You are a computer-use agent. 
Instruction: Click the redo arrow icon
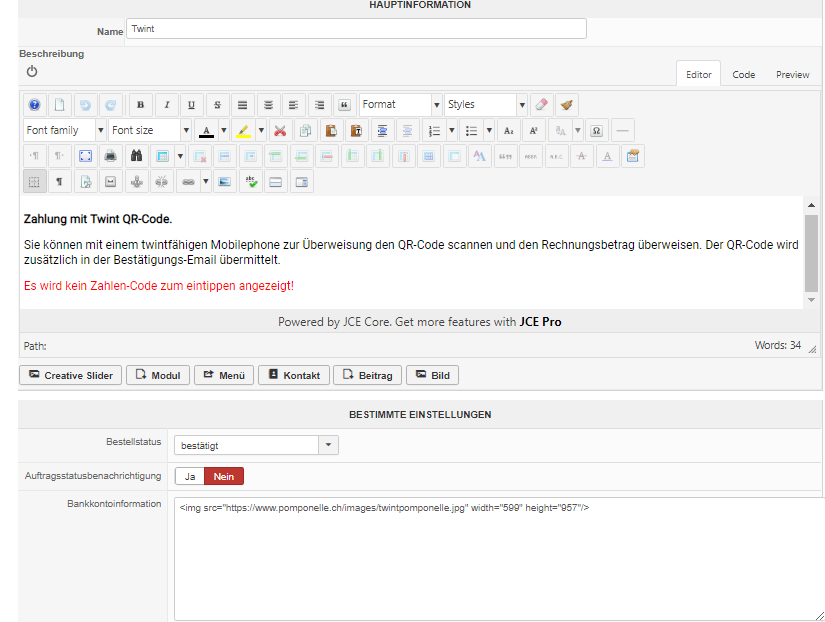pos(111,105)
